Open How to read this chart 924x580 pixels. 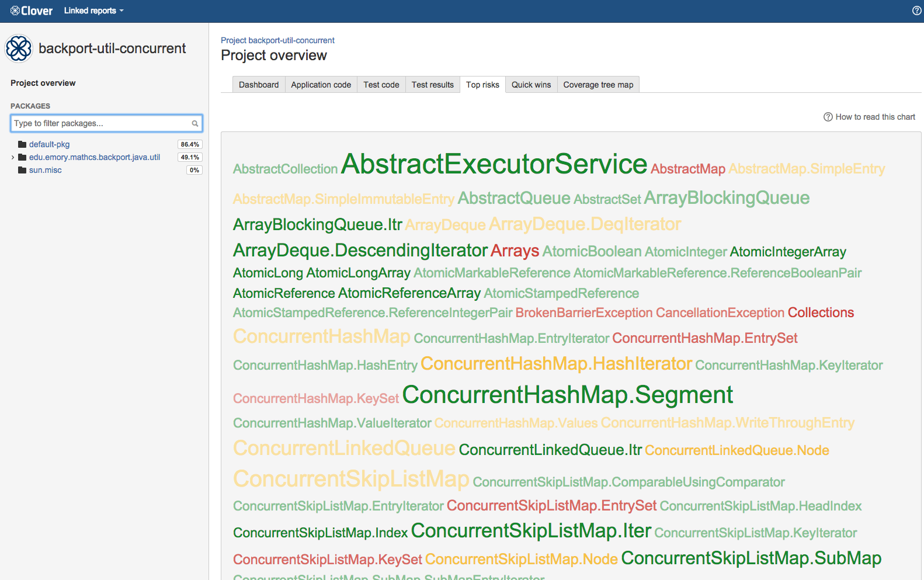[875, 117]
